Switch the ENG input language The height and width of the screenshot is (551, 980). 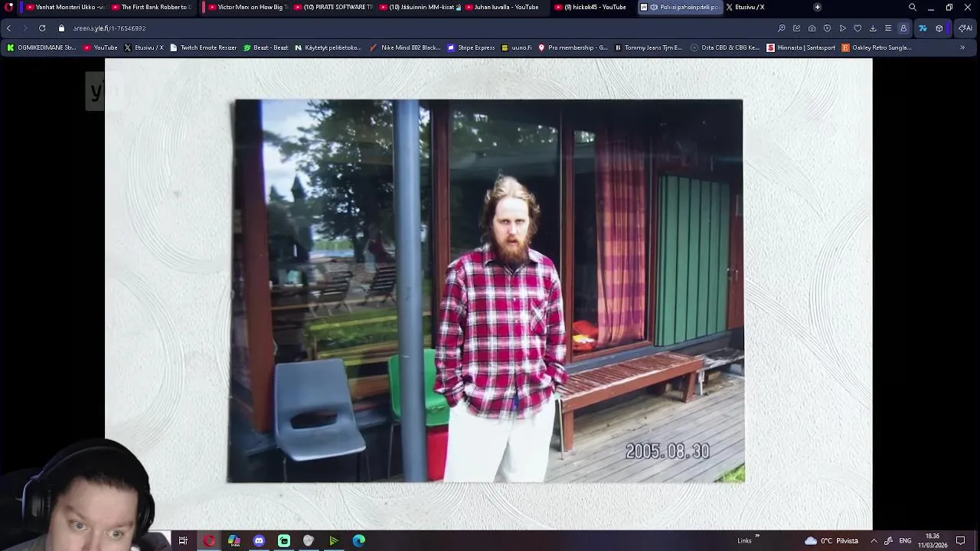click(x=905, y=541)
